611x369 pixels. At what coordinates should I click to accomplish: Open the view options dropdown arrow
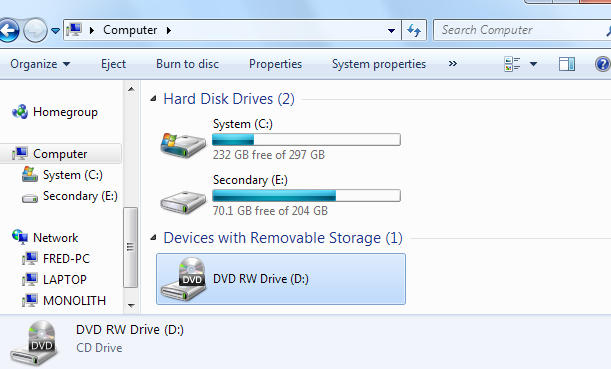coord(533,64)
